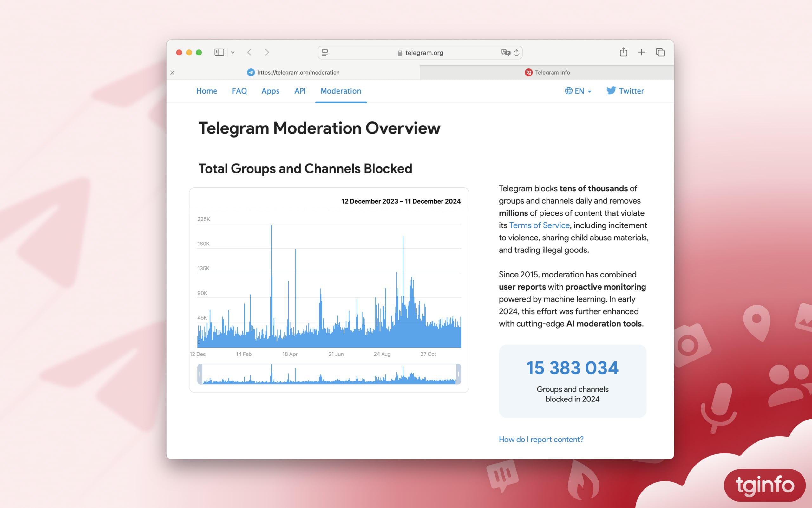Image resolution: width=812 pixels, height=508 pixels.
Task: Click 'Total Groups and Channels Blocked' heading
Action: pyautogui.click(x=305, y=169)
